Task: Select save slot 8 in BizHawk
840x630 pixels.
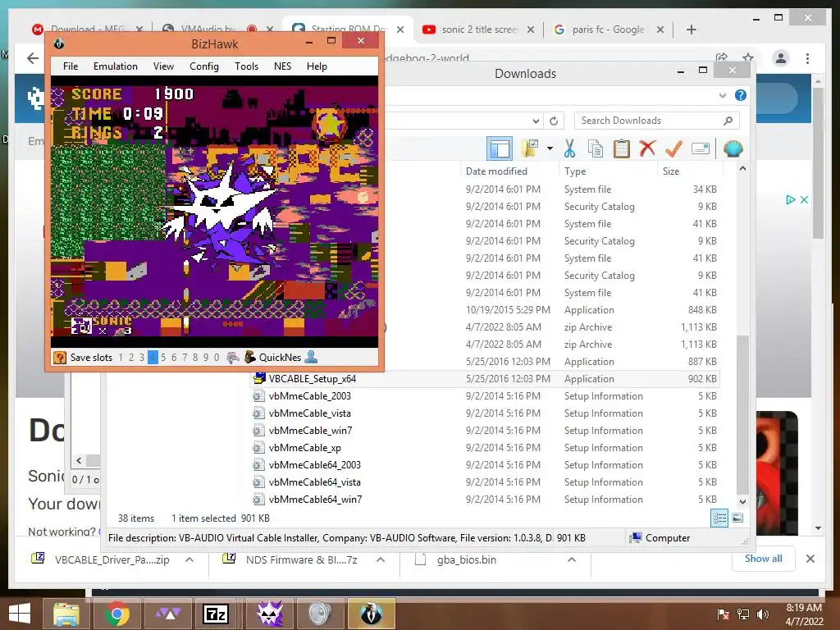Action: click(x=195, y=358)
